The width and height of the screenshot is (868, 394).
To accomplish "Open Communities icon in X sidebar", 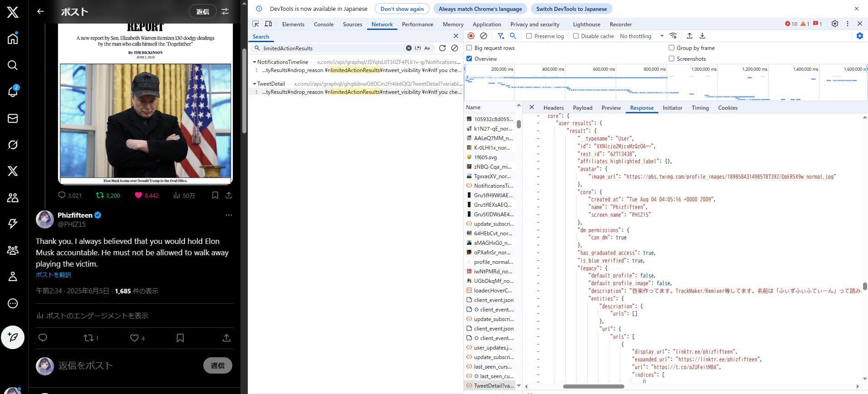I will pos(13,197).
